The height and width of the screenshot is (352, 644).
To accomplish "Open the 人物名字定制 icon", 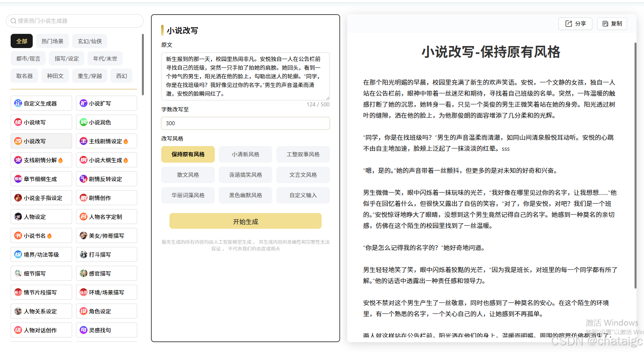I will tap(84, 217).
